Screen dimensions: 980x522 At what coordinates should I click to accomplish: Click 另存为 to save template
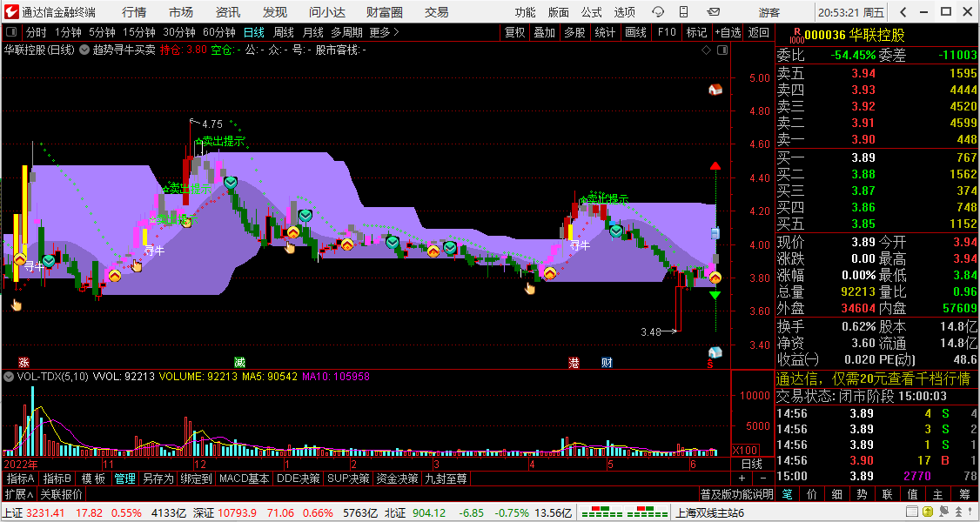point(158,478)
